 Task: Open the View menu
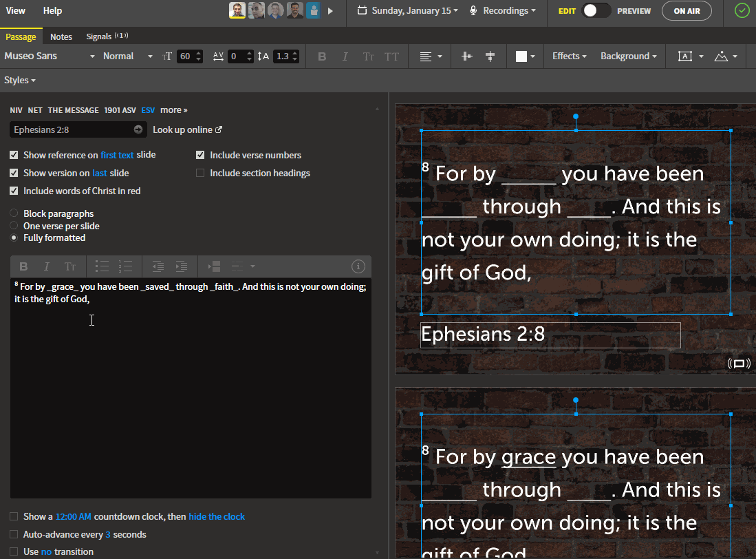[x=15, y=10]
